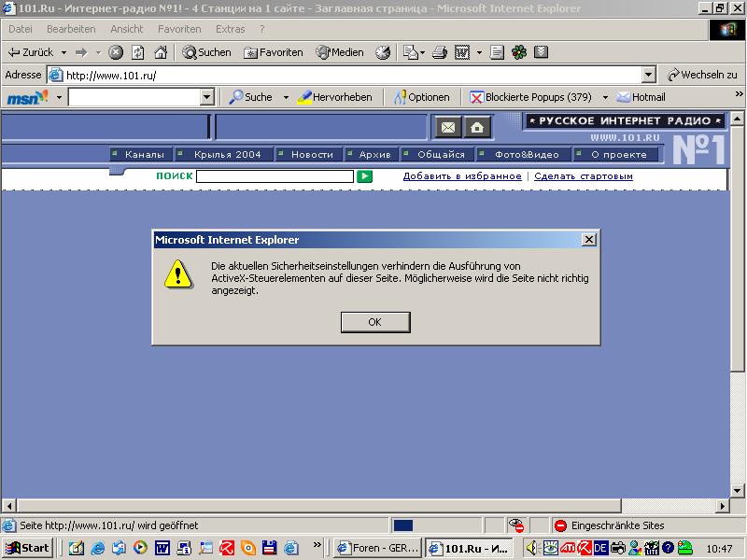Expand the Zurück history dropdown arrow
Screen dimensions: 747x560
[x=63, y=52]
